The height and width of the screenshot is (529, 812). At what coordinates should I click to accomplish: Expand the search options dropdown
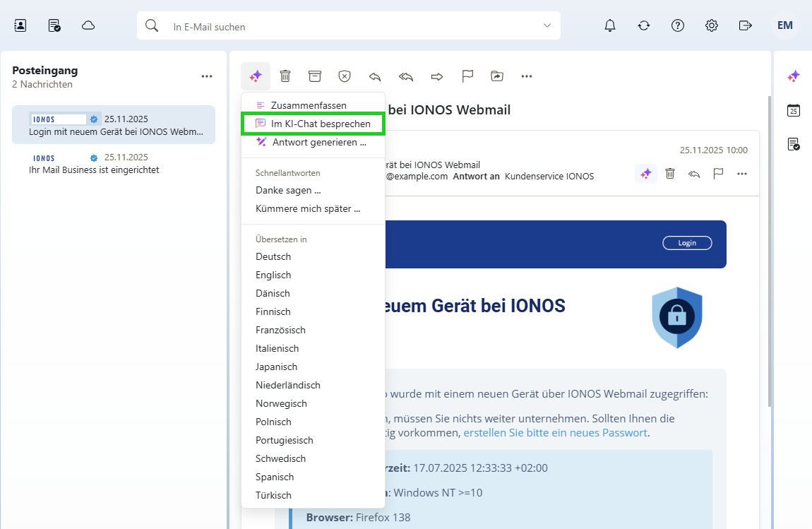pyautogui.click(x=547, y=25)
